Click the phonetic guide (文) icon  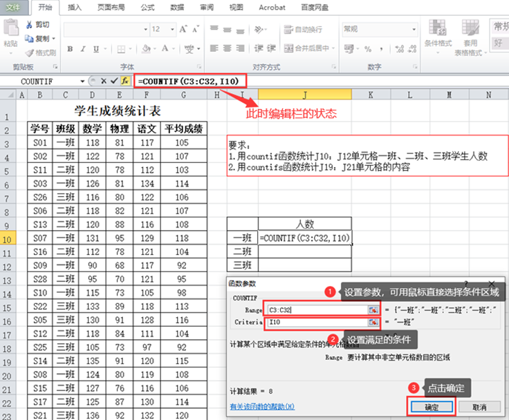pyautogui.click(x=189, y=49)
